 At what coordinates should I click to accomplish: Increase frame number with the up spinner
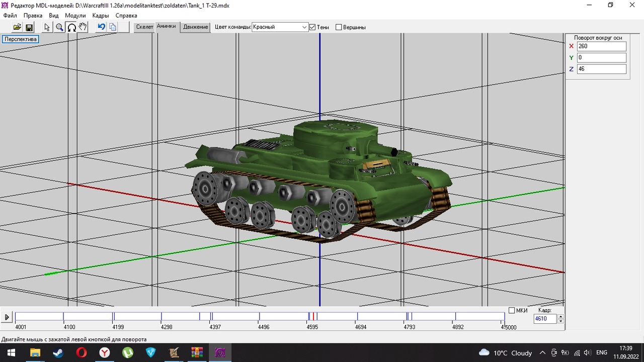(561, 316)
